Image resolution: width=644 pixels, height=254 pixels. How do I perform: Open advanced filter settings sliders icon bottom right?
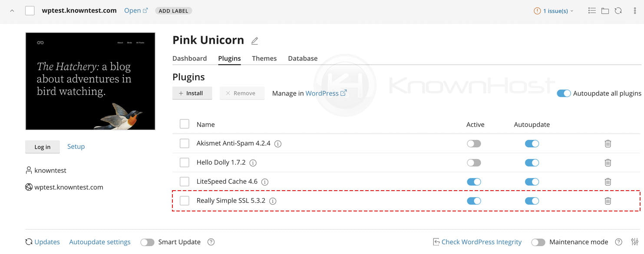pyautogui.click(x=634, y=242)
